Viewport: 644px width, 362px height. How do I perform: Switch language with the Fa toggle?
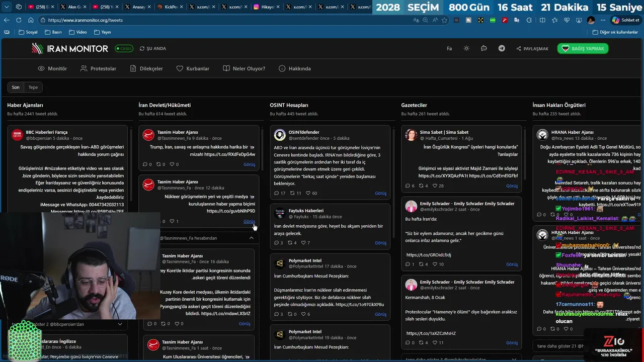click(449, 48)
